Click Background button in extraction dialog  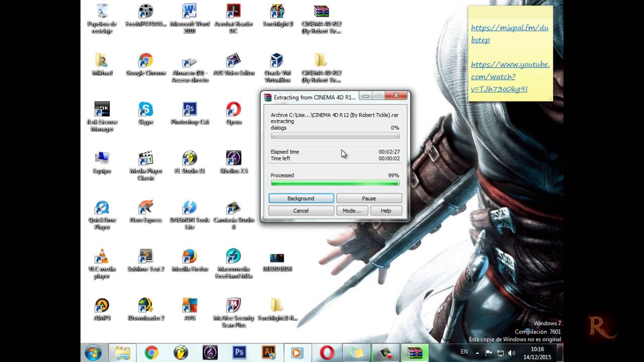click(x=301, y=199)
